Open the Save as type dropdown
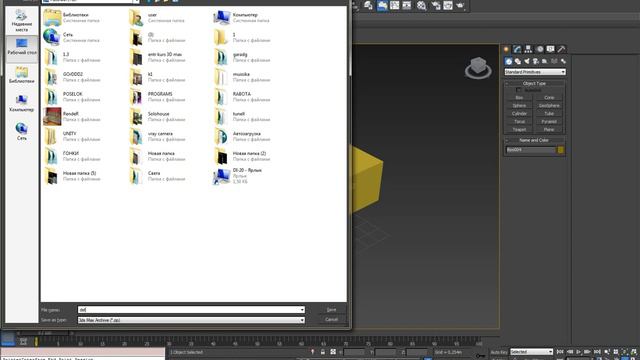The image size is (640, 360). point(191,320)
